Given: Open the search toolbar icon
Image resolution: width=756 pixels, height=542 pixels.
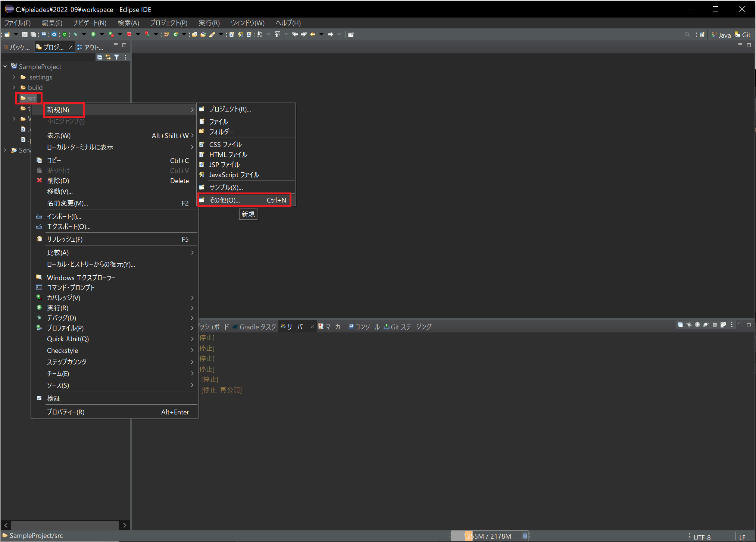Looking at the screenshot, I should 687,34.
